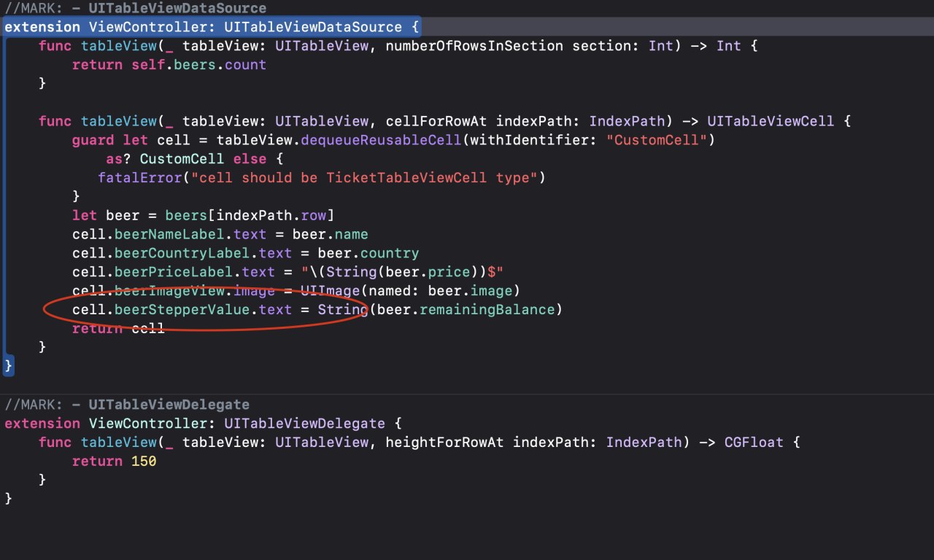Image resolution: width=934 pixels, height=560 pixels.
Task: Click 'UITableViewCell' return type
Action: [x=771, y=121]
